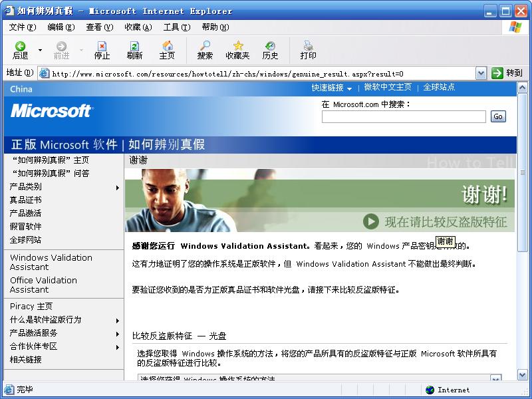Click the page icon in the address bar
The image size is (532, 399).
click(44, 73)
